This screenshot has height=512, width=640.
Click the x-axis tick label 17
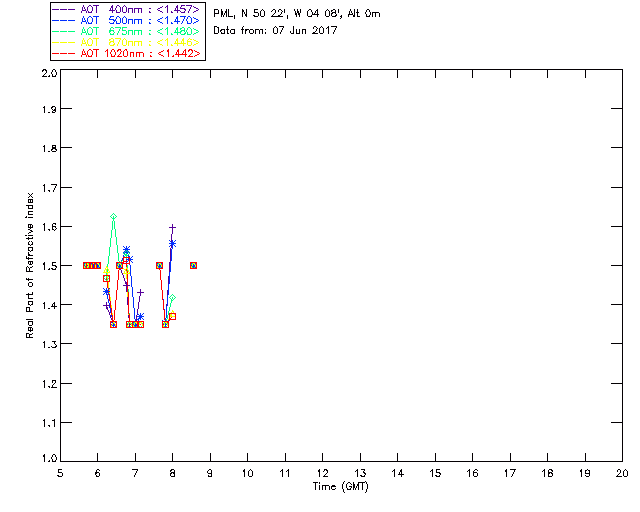(510, 473)
